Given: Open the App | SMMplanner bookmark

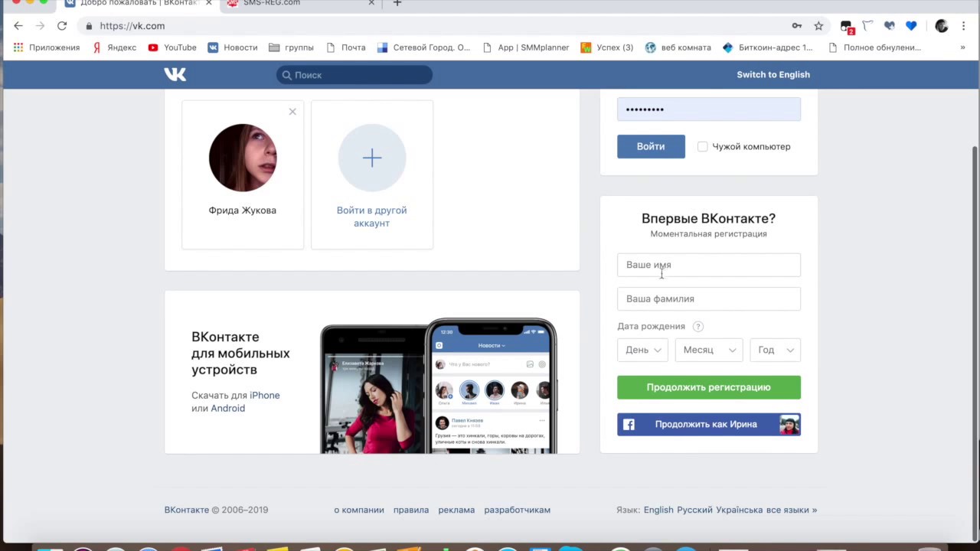Looking at the screenshot, I should tap(526, 47).
